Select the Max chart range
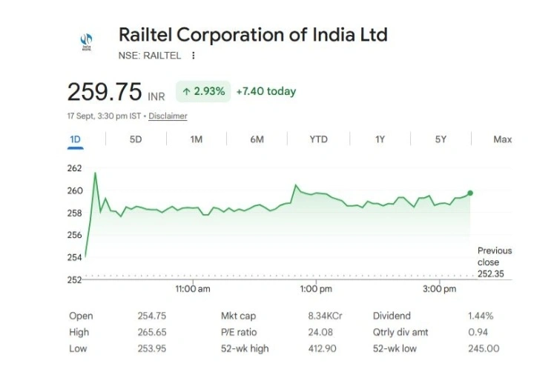Viewport: 534px width, 392px height. point(502,139)
